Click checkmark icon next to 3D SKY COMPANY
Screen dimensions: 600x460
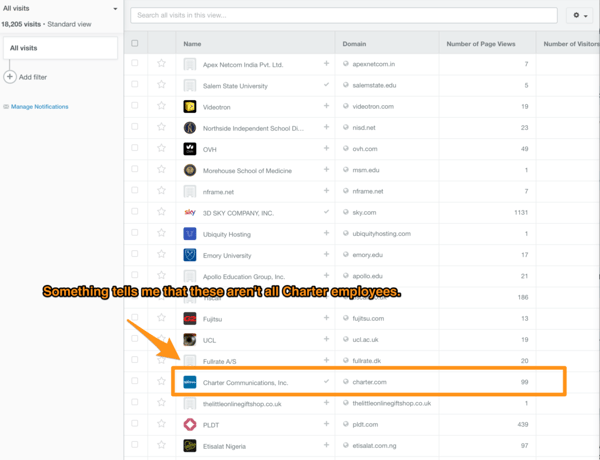pyautogui.click(x=326, y=212)
